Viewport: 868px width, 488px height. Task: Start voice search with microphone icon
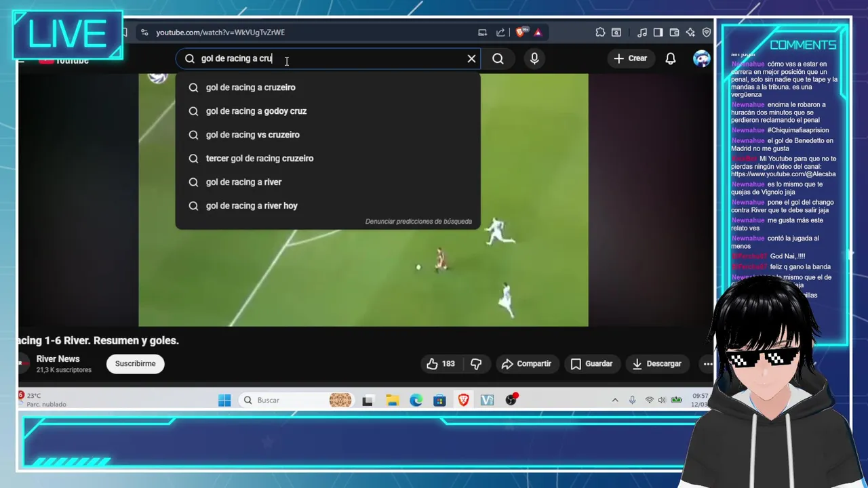[534, 59]
